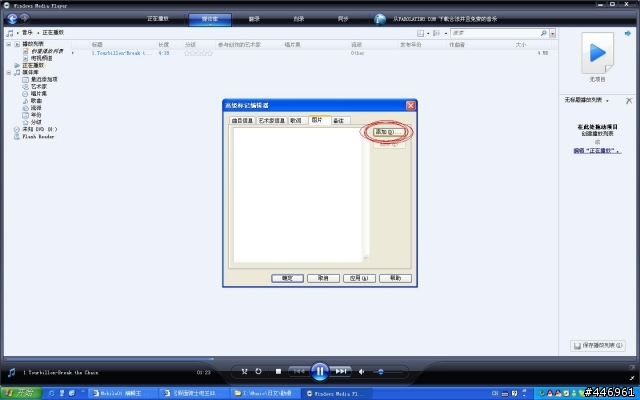Open the view options icon beside search
The image size is (640, 400).
coord(436,33)
